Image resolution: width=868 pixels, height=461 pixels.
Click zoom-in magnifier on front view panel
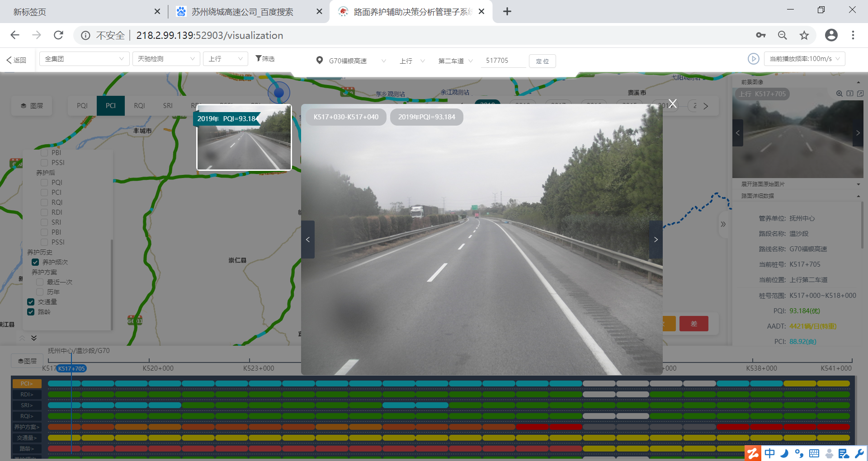839,94
